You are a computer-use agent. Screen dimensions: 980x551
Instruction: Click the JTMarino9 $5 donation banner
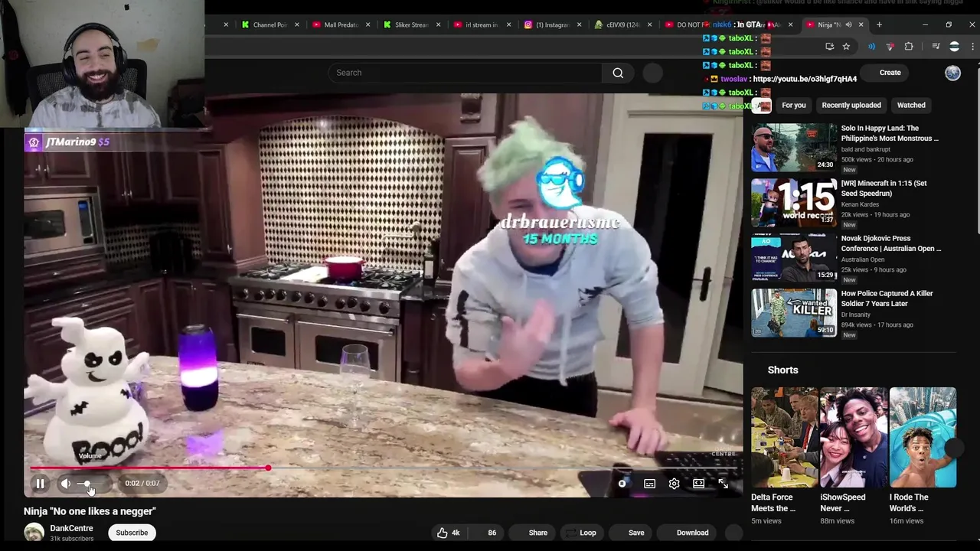click(x=77, y=142)
